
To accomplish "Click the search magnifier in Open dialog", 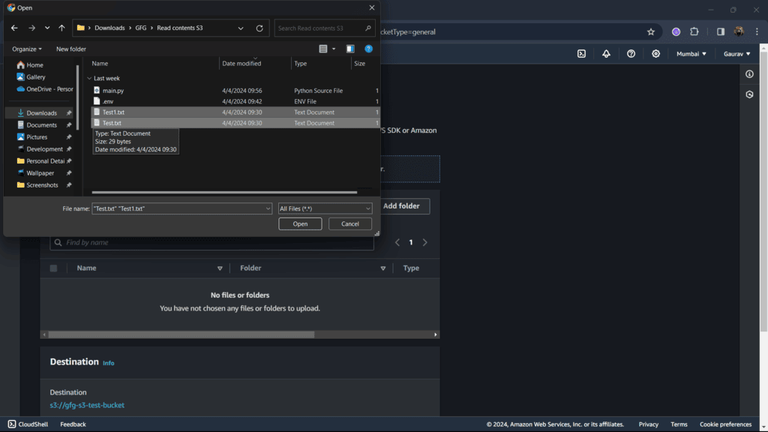I will click(368, 28).
